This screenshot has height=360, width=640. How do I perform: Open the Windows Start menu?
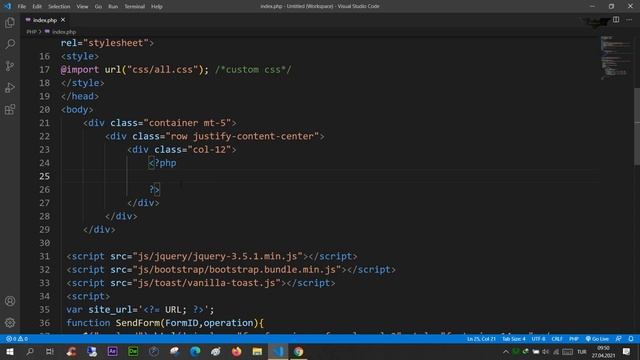(x=10, y=351)
